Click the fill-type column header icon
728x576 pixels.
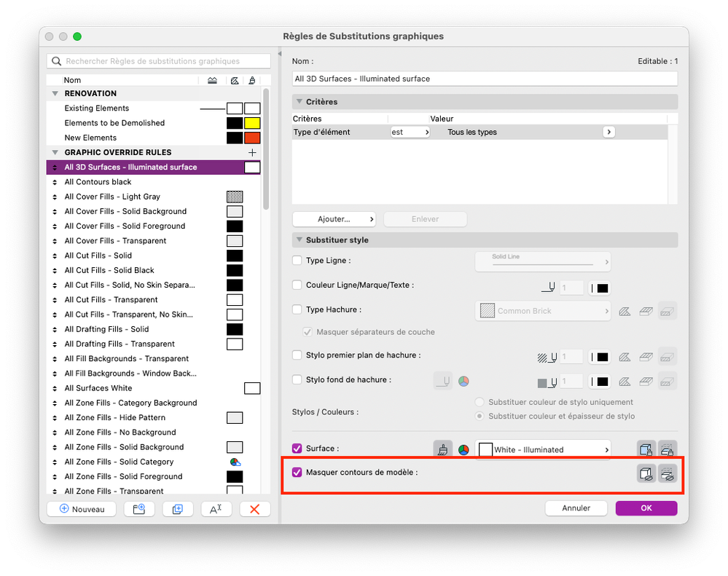[x=235, y=81]
